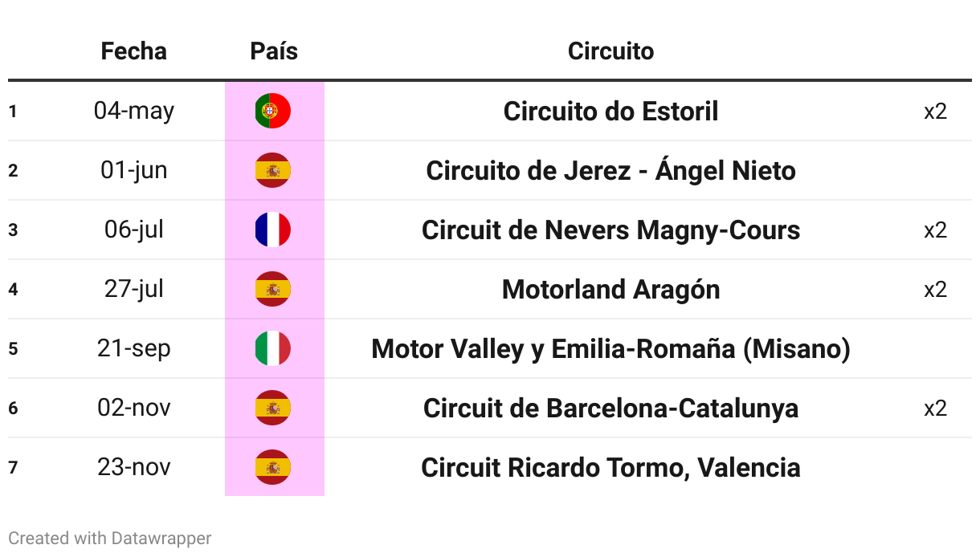The image size is (980, 557).
Task: Click the Spain flag beside 02-nov
Action: 273,408
